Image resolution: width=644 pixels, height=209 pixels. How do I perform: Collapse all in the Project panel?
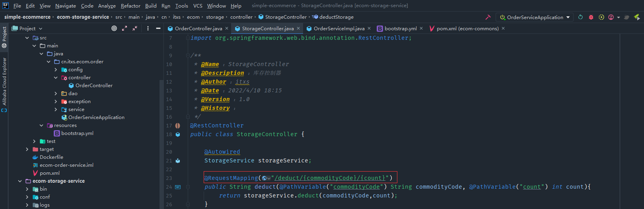tap(135, 28)
